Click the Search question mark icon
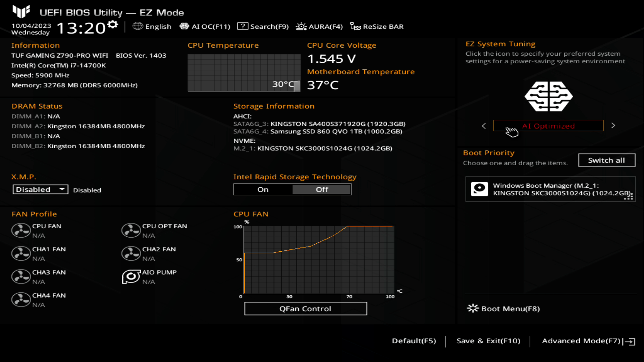Image resolution: width=644 pixels, height=362 pixels. tap(243, 26)
